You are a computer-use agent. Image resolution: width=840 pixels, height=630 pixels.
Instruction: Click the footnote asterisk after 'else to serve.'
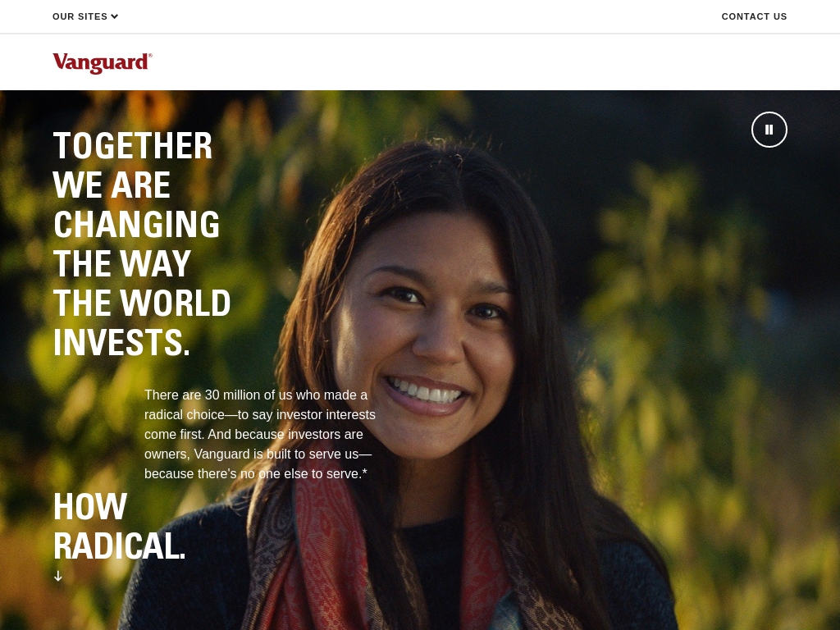click(365, 473)
